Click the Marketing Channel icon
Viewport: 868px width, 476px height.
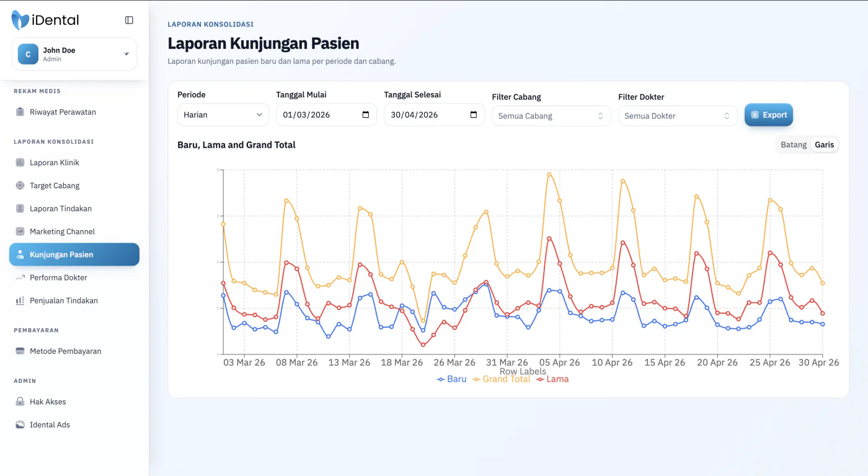click(x=20, y=231)
